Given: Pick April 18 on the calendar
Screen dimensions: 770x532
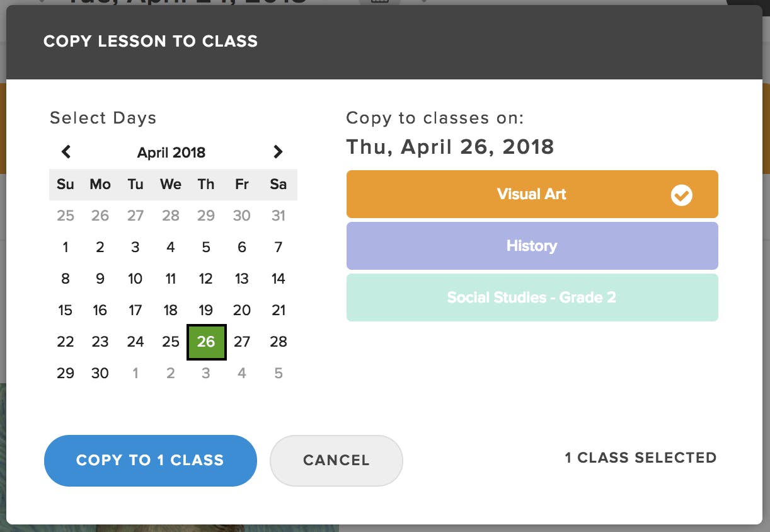Looking at the screenshot, I should click(171, 310).
